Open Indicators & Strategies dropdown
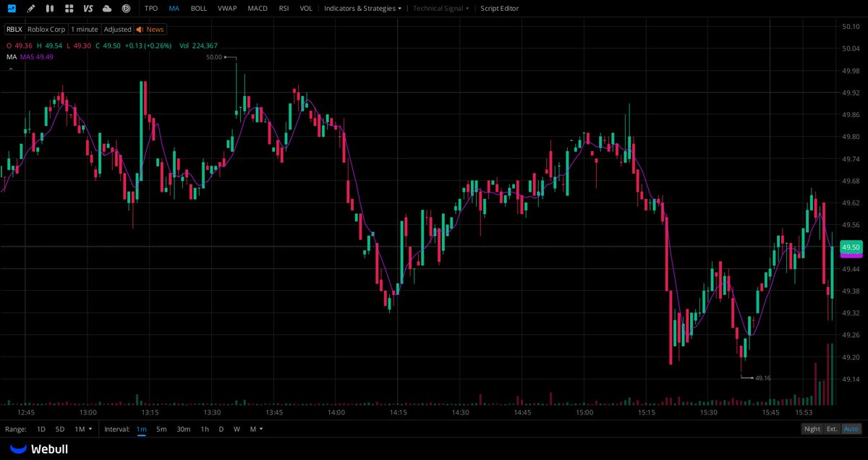 362,8
